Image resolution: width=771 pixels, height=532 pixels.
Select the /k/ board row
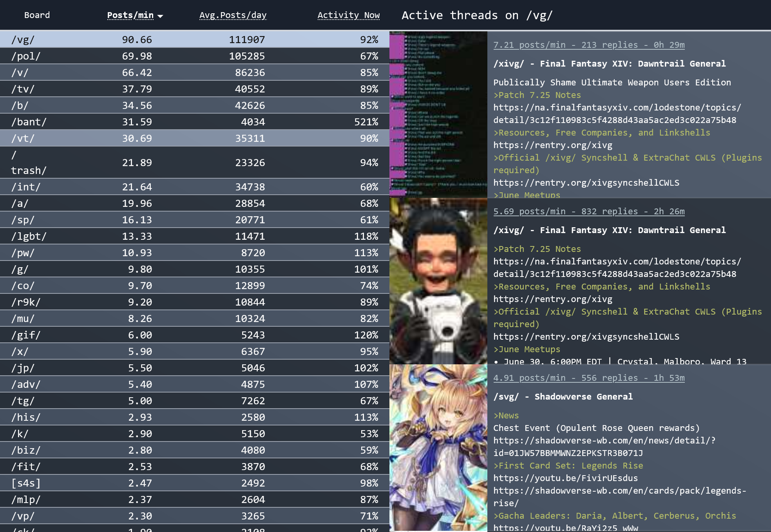coord(195,434)
